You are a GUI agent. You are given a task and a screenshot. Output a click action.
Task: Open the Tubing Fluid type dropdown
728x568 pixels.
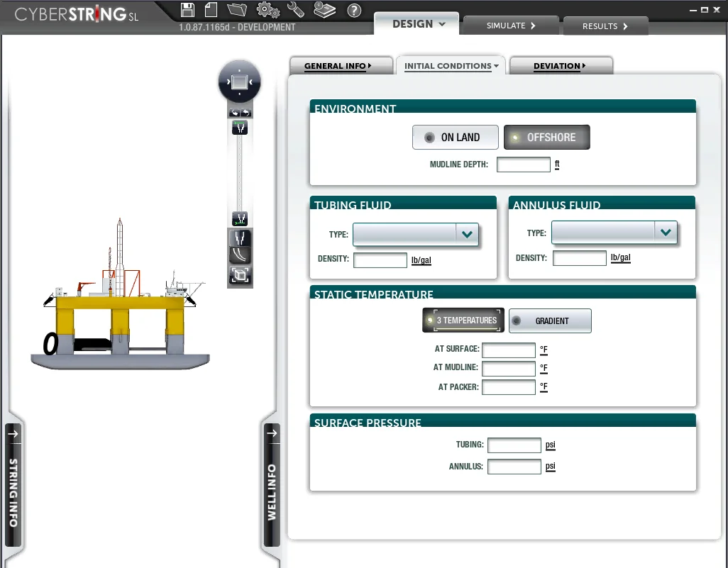point(416,234)
